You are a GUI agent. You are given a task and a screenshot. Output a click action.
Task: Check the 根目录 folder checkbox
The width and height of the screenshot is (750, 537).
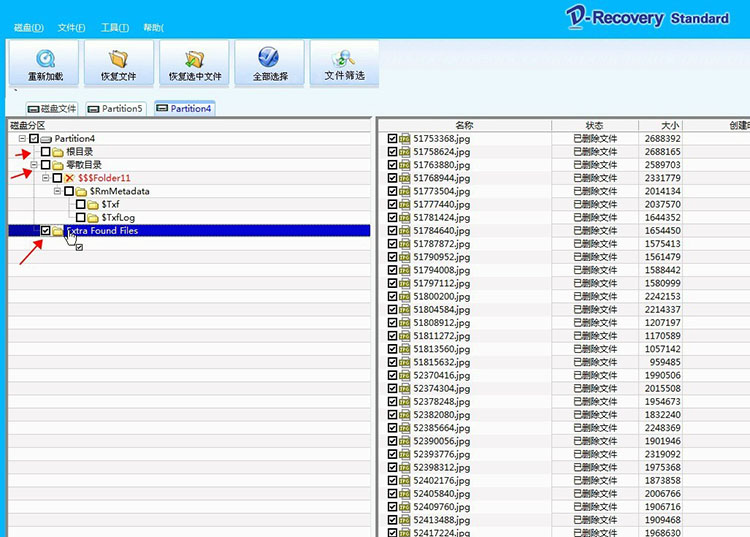coord(45,152)
